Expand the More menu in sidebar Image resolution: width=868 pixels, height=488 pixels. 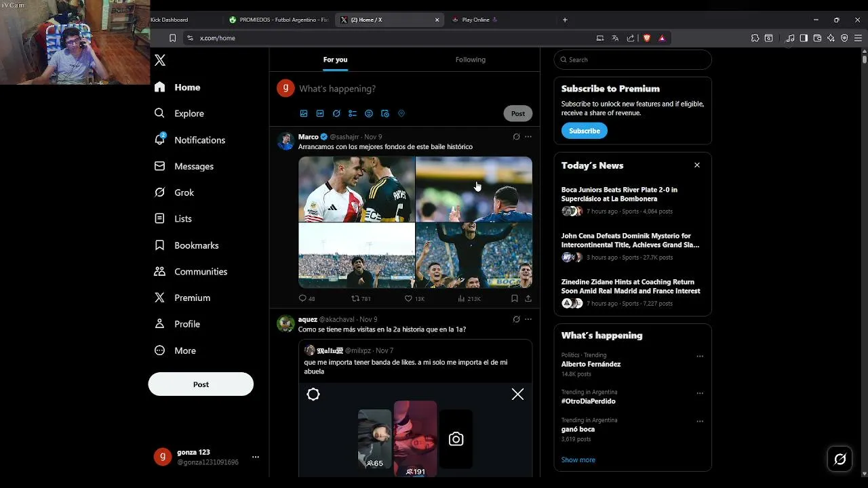tap(176, 350)
